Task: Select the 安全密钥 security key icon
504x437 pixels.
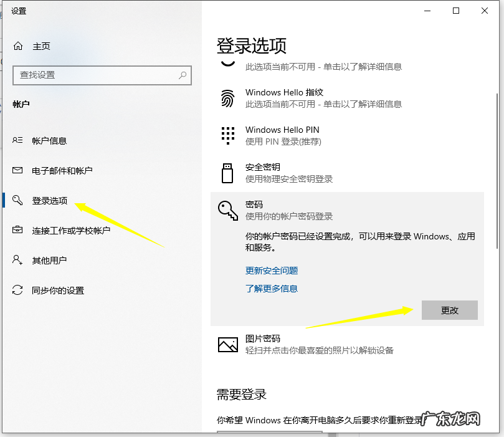Action: [x=228, y=173]
